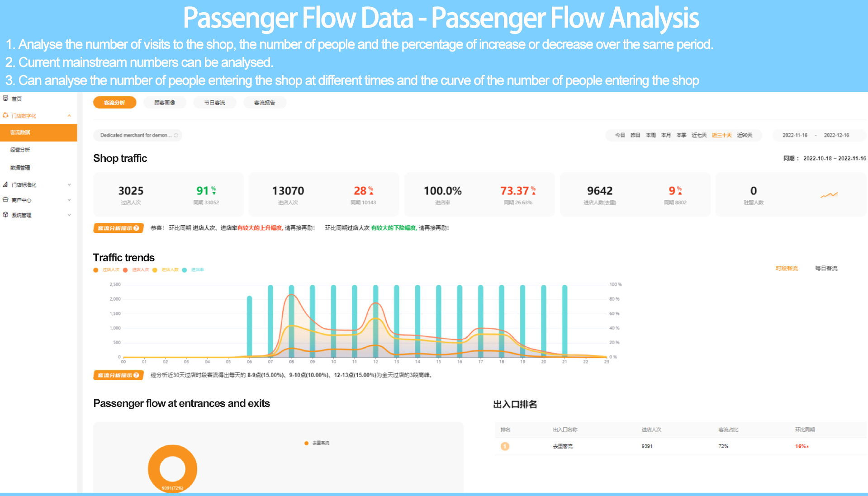Select the 近90天 date range link

(745, 135)
